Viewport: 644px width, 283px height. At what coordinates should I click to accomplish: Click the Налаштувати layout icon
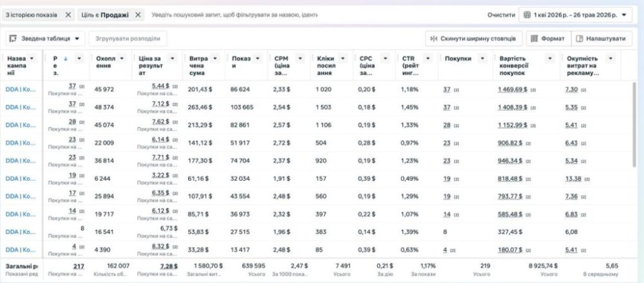pyautogui.click(x=580, y=39)
